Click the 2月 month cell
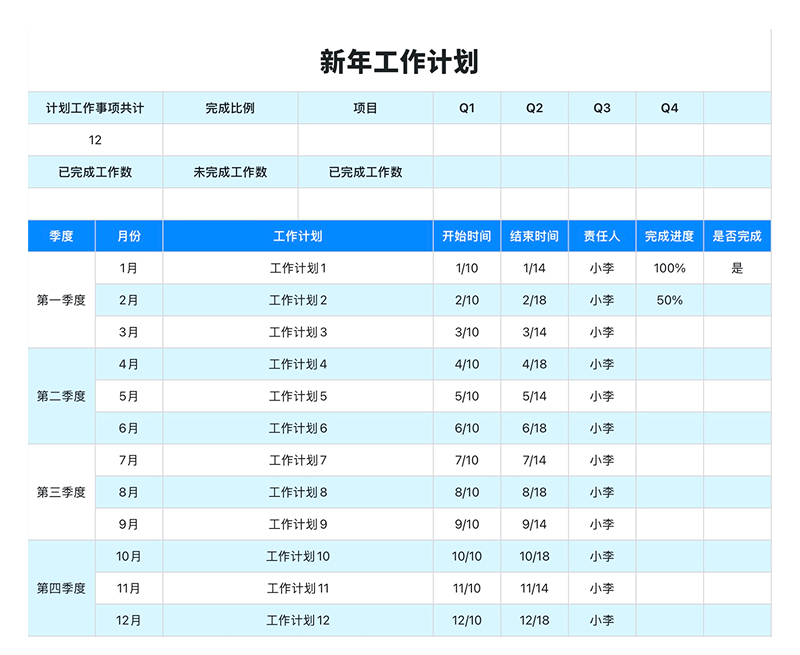 pos(129,300)
